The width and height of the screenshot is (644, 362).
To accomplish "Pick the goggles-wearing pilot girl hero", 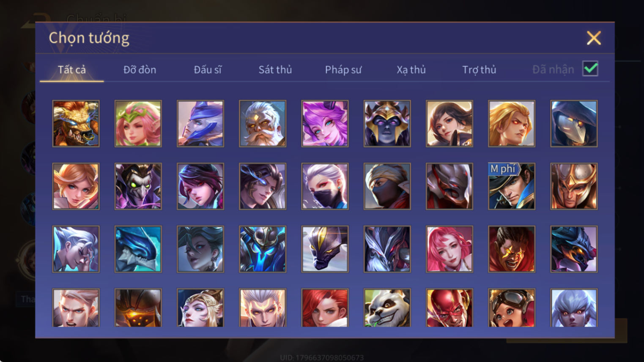I will tap(511, 308).
